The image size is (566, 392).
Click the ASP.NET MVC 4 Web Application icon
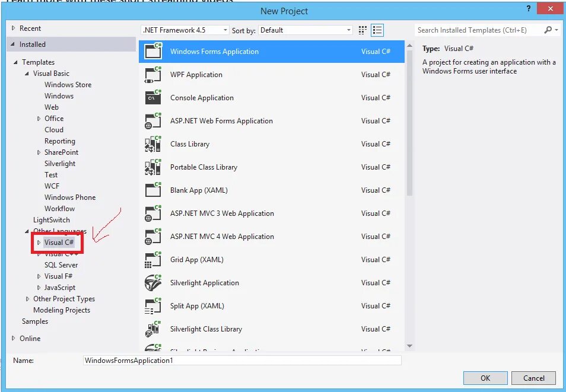[x=153, y=236]
